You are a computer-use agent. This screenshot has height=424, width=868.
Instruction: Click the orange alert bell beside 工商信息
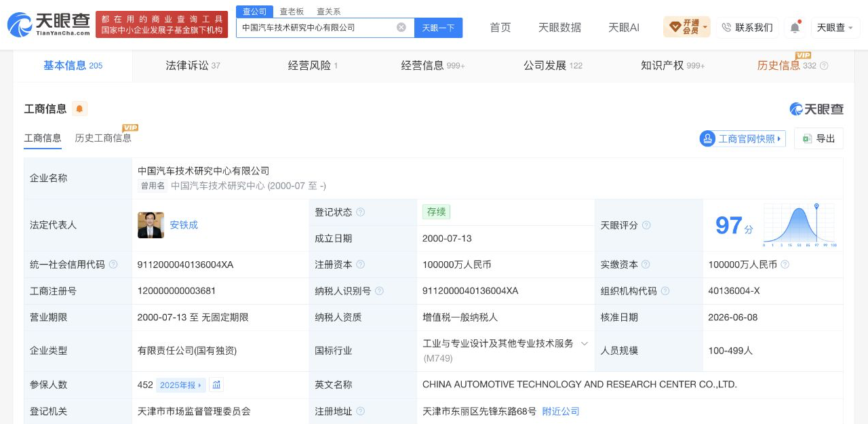pyautogui.click(x=79, y=109)
